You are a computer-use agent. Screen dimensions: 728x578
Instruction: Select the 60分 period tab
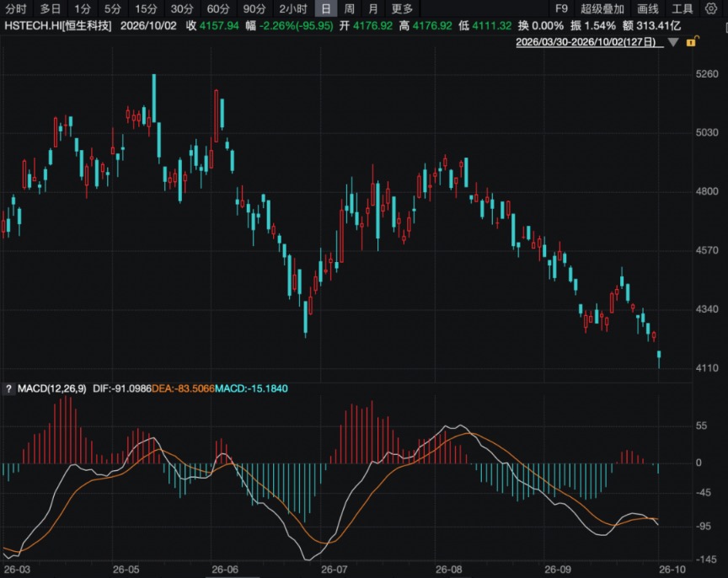pos(218,8)
